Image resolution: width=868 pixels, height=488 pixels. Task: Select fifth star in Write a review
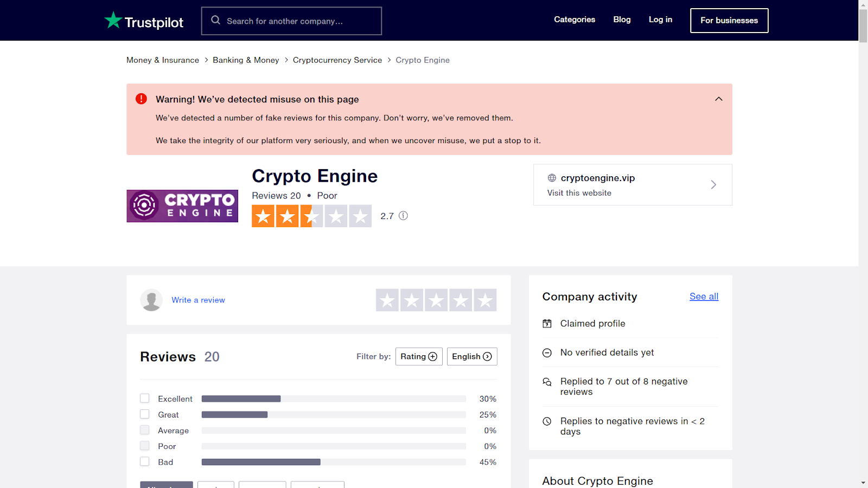(x=485, y=300)
